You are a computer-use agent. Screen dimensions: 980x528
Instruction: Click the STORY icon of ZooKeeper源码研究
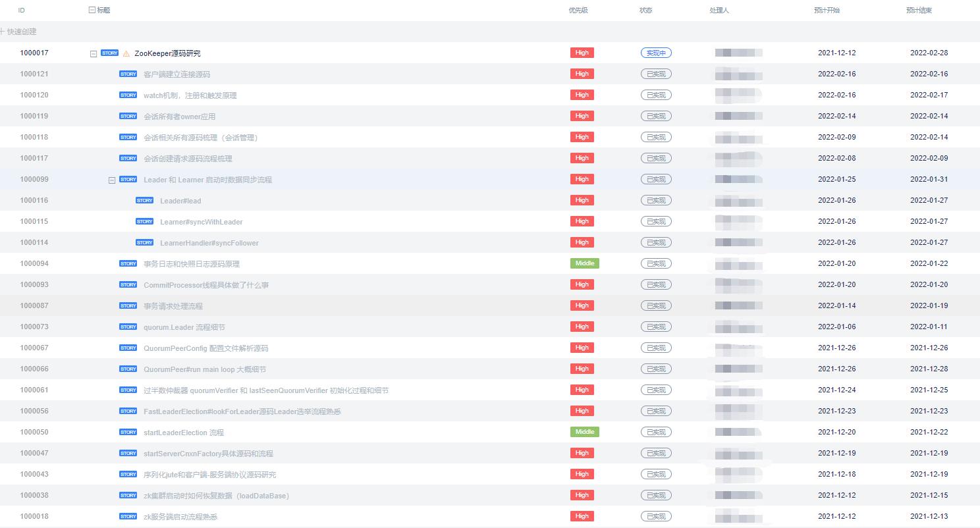tap(110, 53)
